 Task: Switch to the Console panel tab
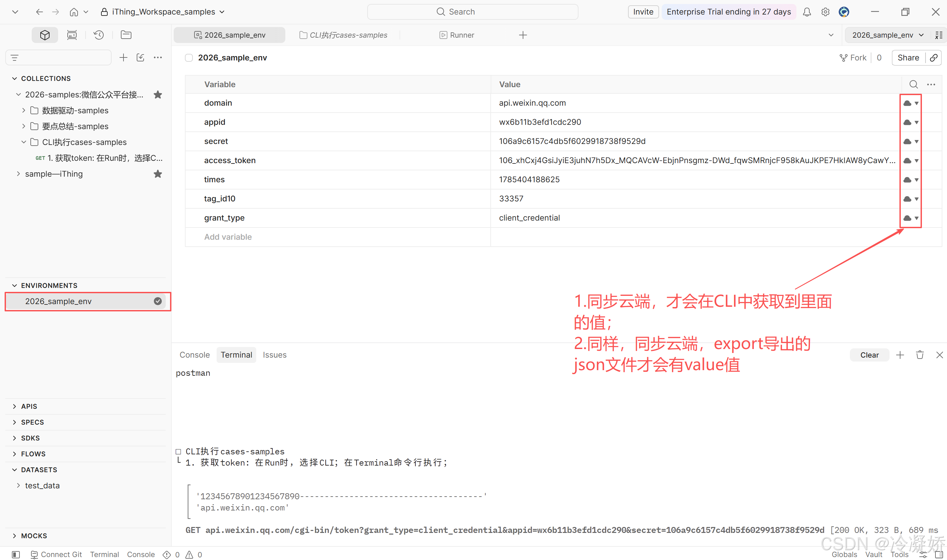coord(195,355)
